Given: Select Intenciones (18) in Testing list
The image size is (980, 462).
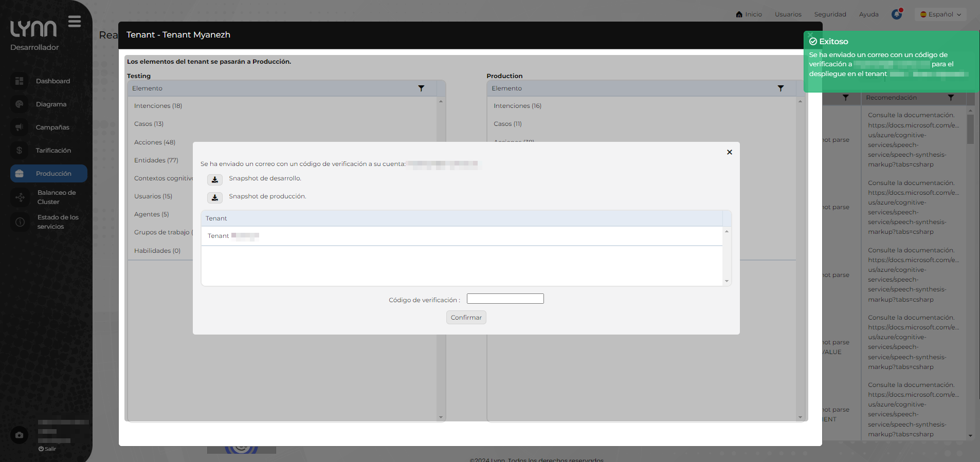Looking at the screenshot, I should [158, 106].
